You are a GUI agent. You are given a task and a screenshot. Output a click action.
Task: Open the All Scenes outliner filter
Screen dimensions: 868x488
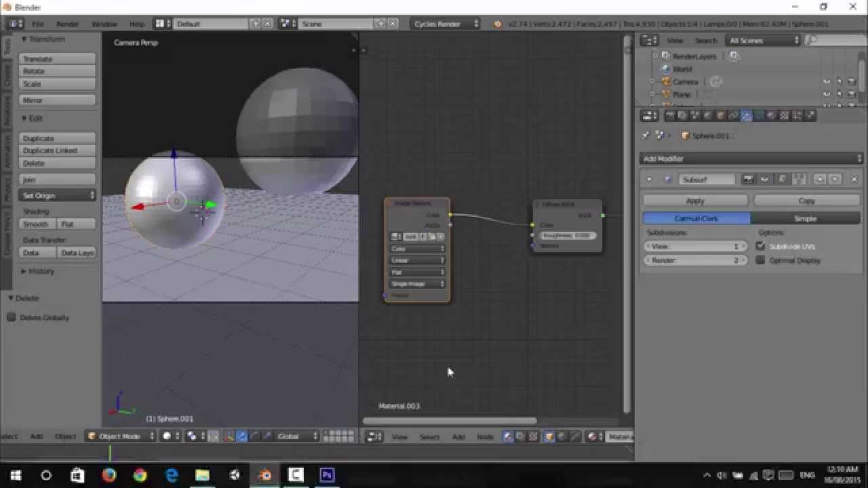763,41
